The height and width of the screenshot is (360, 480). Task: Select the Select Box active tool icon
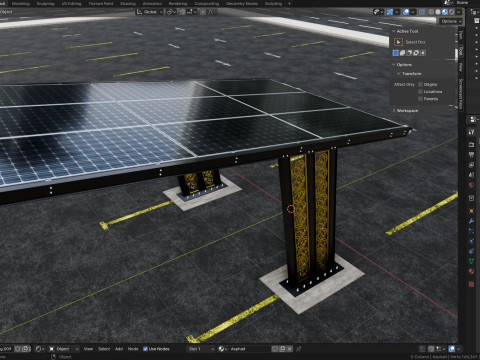[398, 42]
